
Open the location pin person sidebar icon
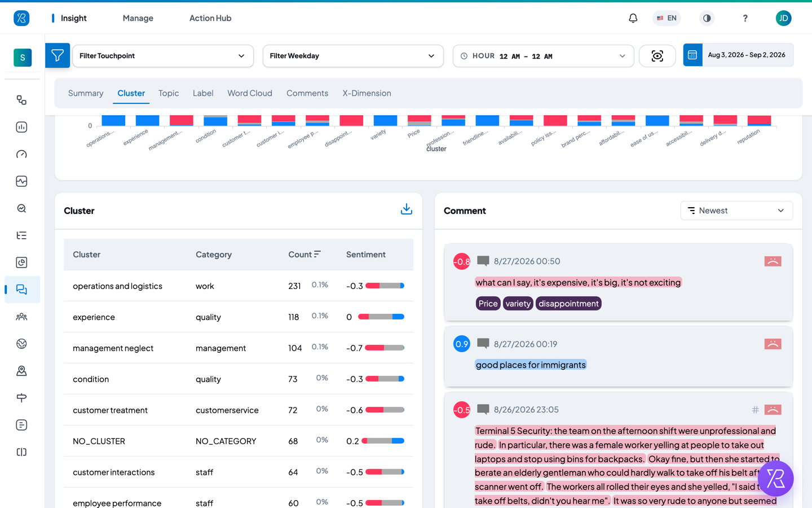(x=21, y=371)
